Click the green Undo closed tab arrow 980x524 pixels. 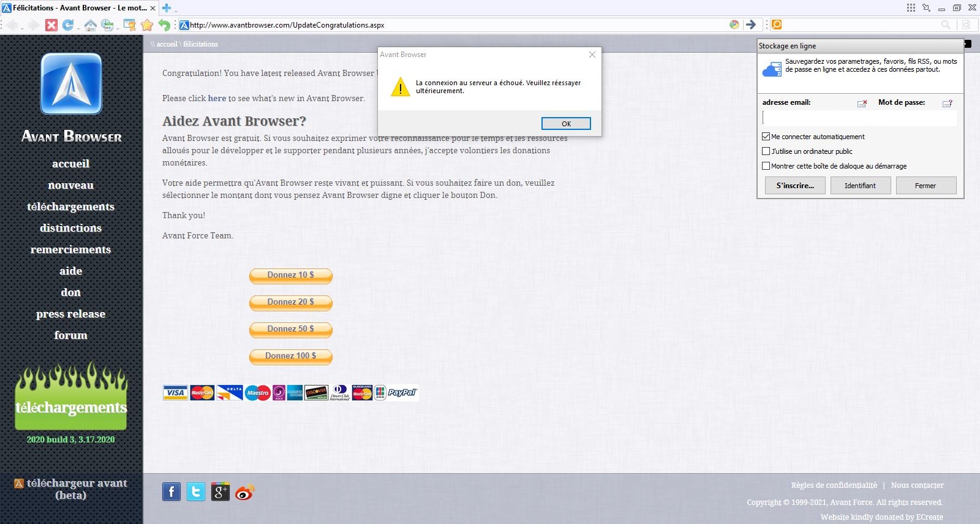coord(164,25)
